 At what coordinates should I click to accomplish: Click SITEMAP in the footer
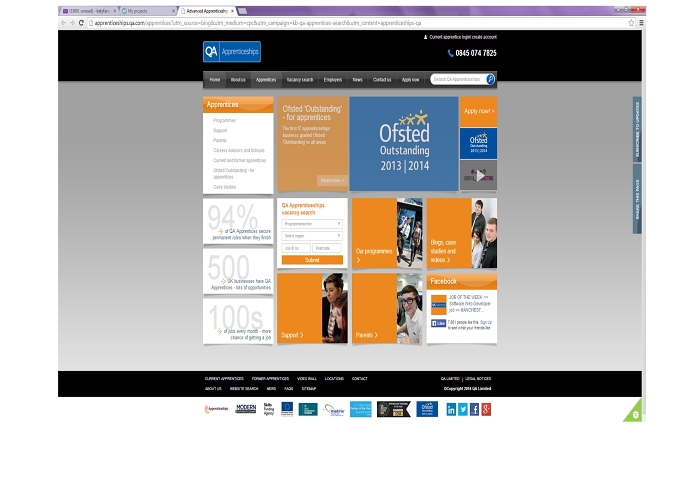coord(309,389)
